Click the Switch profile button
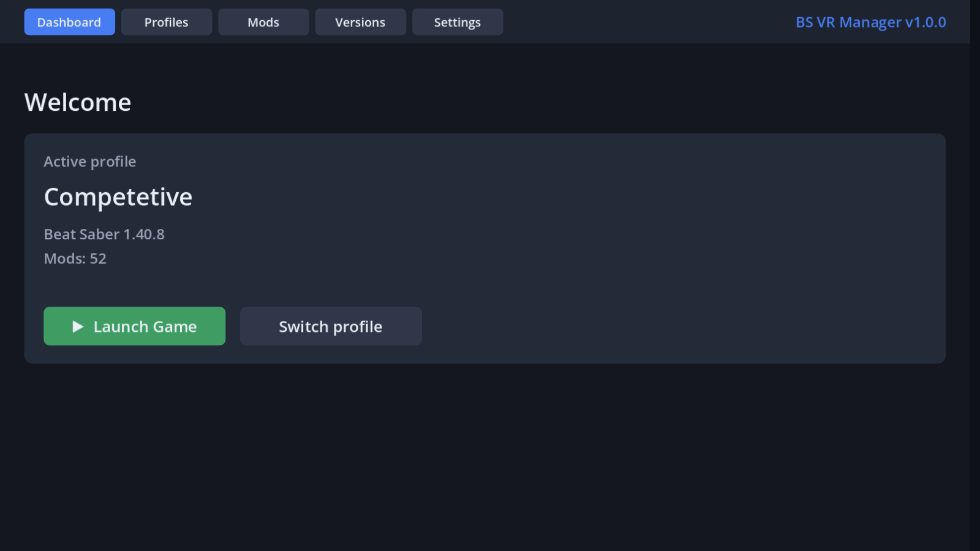 (x=331, y=326)
